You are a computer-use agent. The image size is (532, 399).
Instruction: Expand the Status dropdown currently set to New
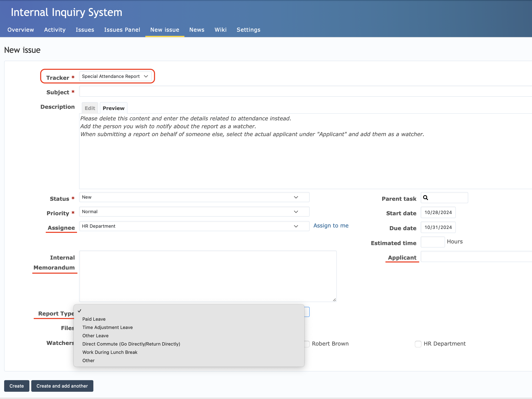194,197
